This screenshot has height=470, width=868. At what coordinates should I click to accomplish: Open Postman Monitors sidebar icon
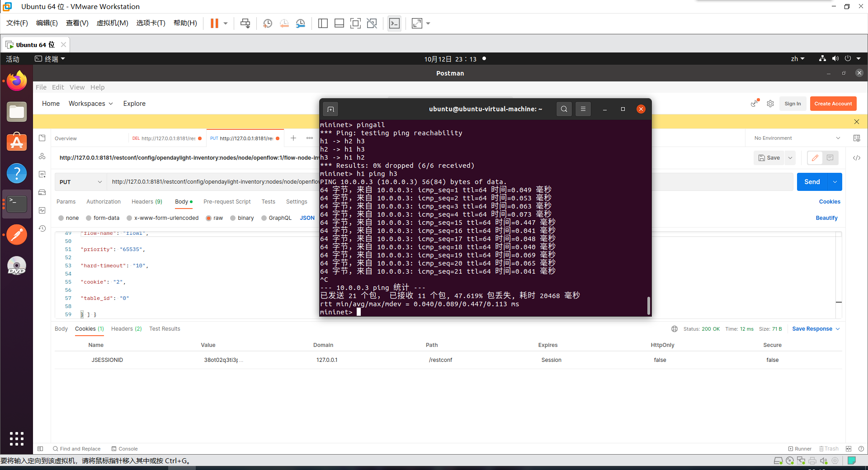click(x=42, y=210)
